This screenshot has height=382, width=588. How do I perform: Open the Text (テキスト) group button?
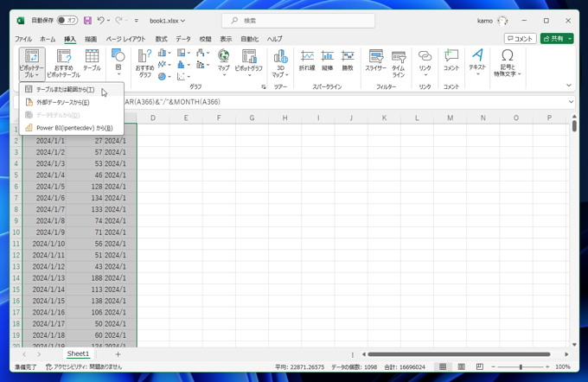[x=477, y=62]
